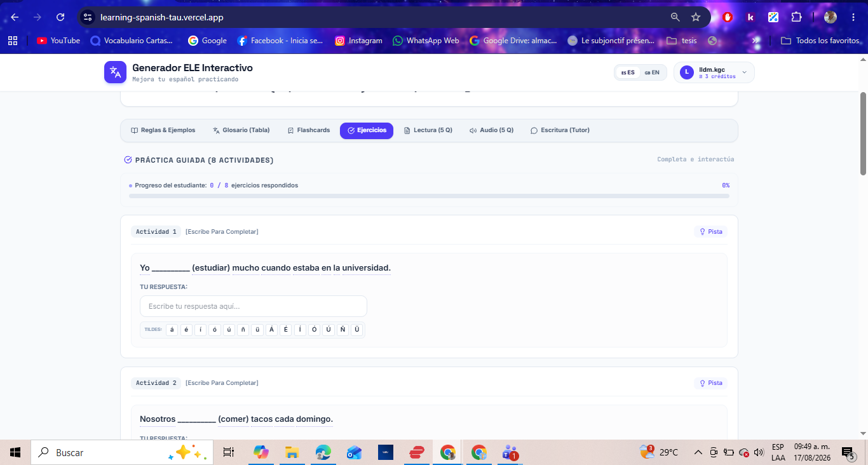868x465 pixels.
Task: Insert uppercase Ñ key
Action: [342, 330]
